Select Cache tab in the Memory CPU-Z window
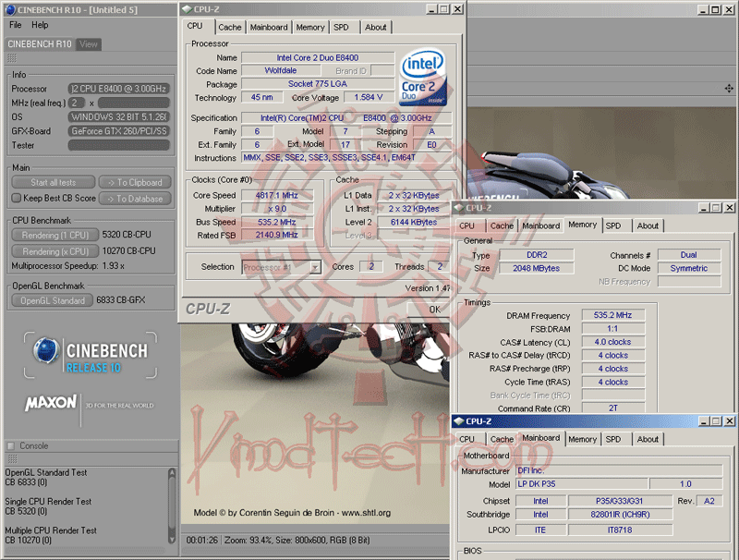 tap(502, 225)
